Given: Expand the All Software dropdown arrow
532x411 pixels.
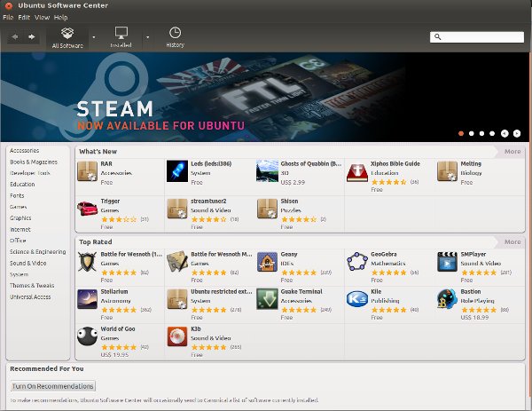Looking at the screenshot, I should (x=94, y=37).
